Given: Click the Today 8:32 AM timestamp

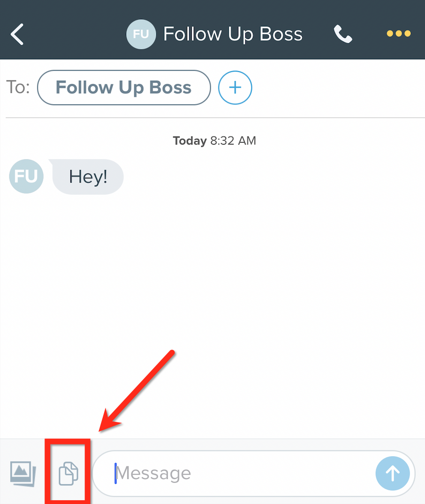Looking at the screenshot, I should click(214, 140).
